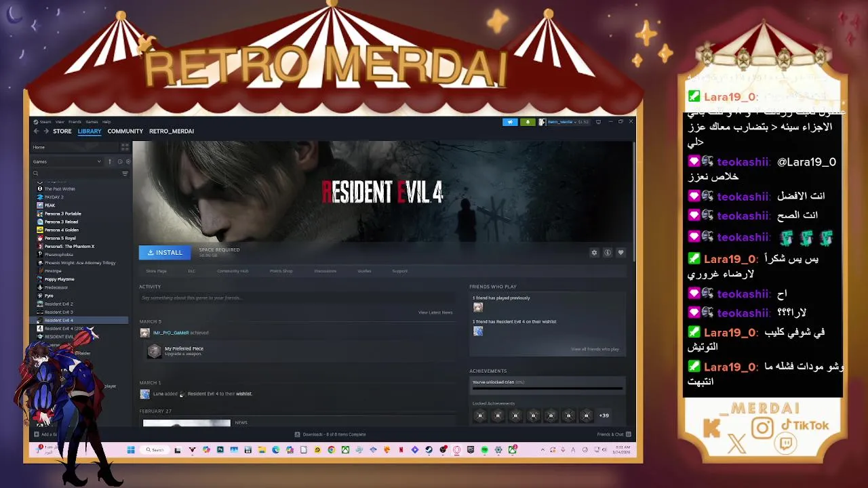Screen dimensions: 868x488
Task: Collapse the library list with the up arrow
Action: click(x=110, y=161)
